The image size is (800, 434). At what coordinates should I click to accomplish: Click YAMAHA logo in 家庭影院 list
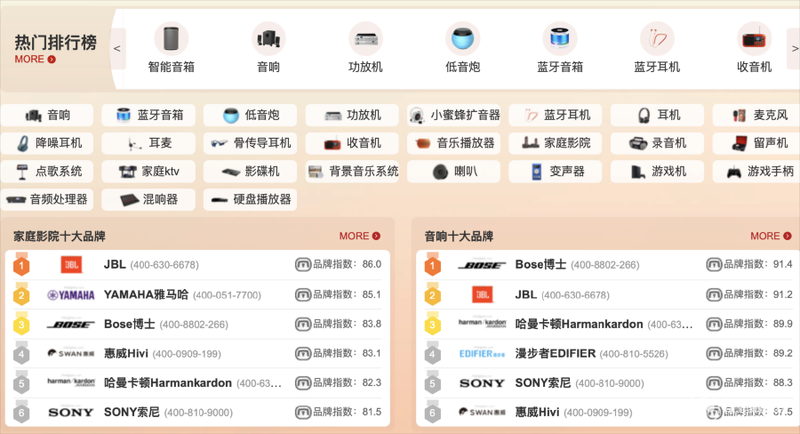tap(71, 295)
